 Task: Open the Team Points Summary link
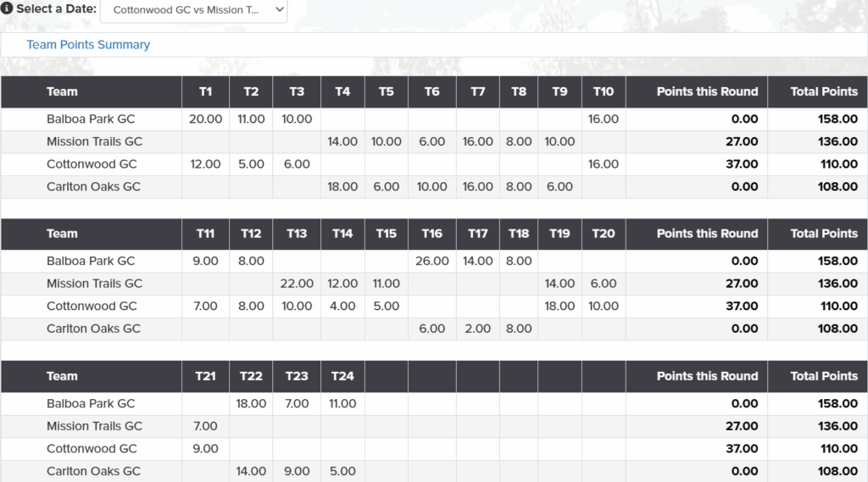tap(88, 45)
